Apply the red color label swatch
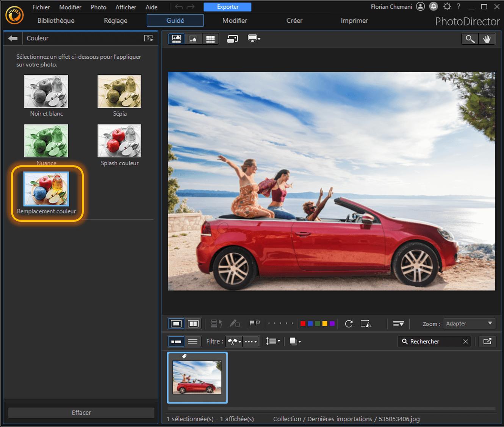The height and width of the screenshot is (427, 504). pyautogui.click(x=302, y=323)
